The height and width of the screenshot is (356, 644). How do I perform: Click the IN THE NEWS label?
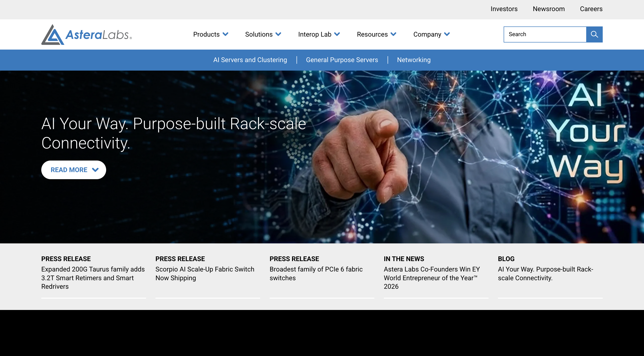[404, 259]
